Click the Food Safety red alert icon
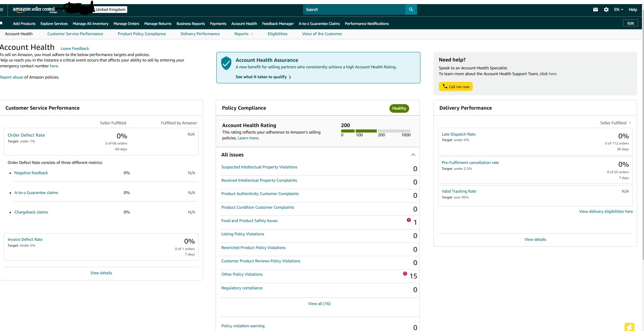Screen dimensions: 644x331 point(409,220)
